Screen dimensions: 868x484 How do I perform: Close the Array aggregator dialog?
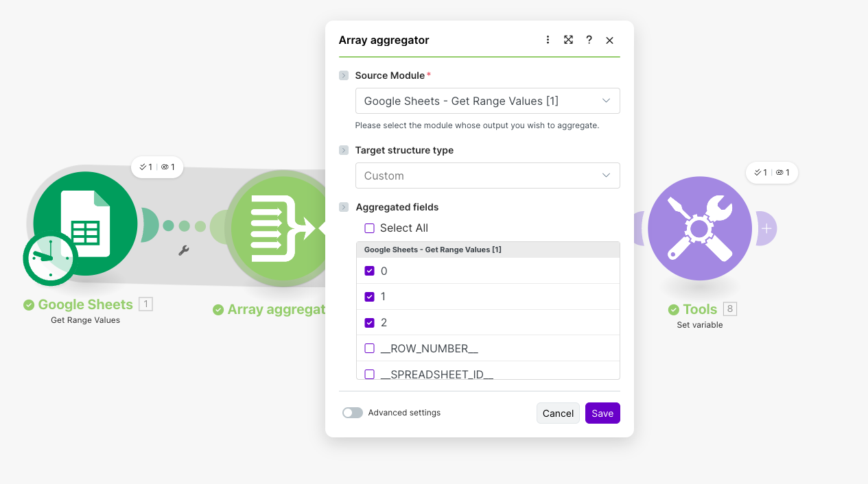pyautogui.click(x=609, y=40)
